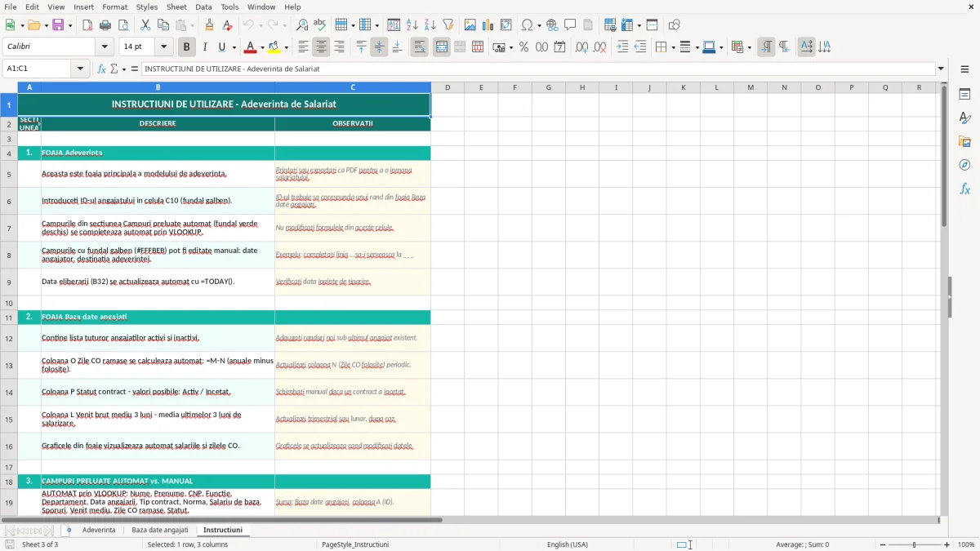
Task: Toggle Center Vertically alignment
Action: pos(379,47)
